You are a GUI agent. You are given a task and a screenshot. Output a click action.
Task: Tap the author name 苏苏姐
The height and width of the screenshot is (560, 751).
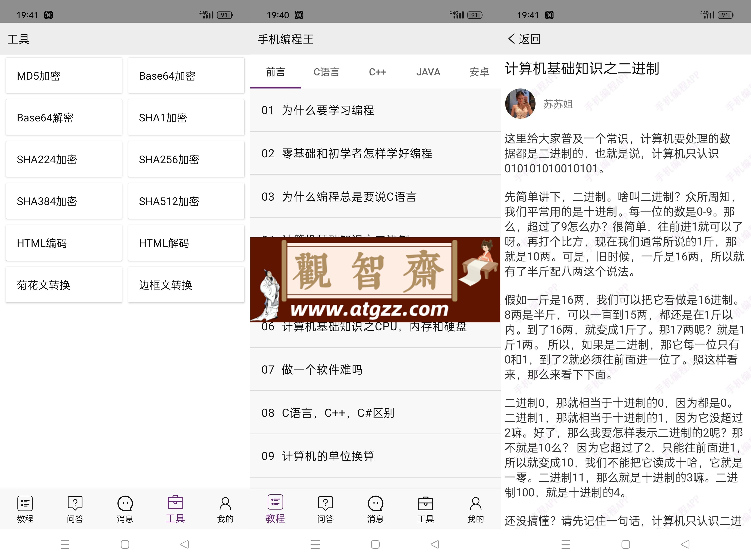coord(558,104)
